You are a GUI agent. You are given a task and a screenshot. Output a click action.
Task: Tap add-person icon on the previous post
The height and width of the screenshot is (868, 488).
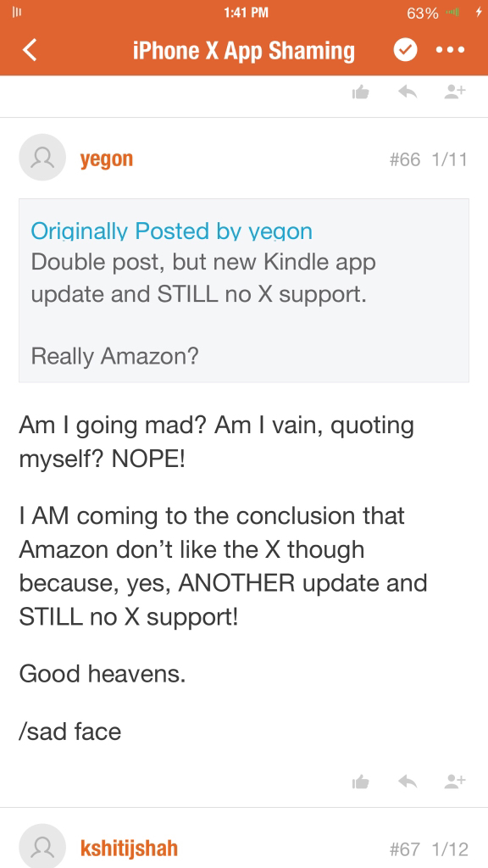coord(455,92)
